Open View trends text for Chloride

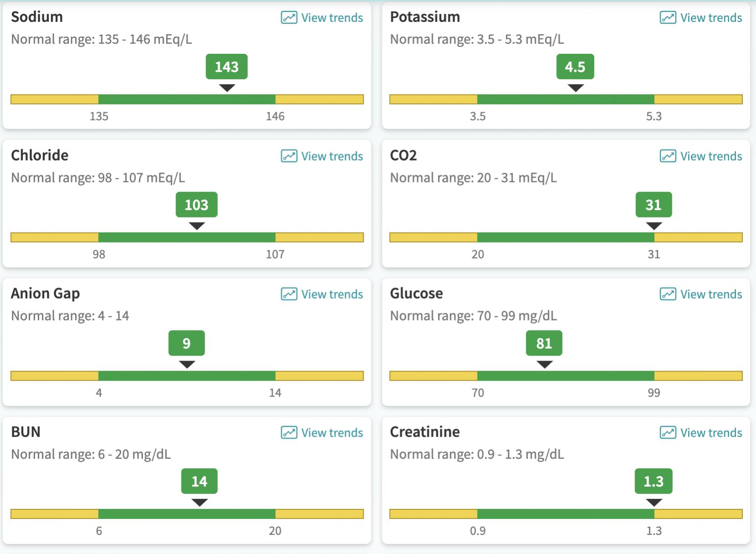(332, 156)
